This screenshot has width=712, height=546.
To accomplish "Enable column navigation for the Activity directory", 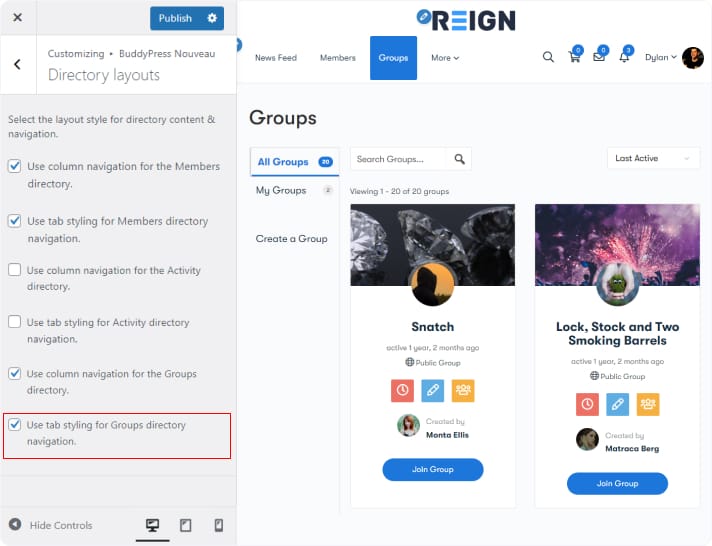I will (15, 270).
